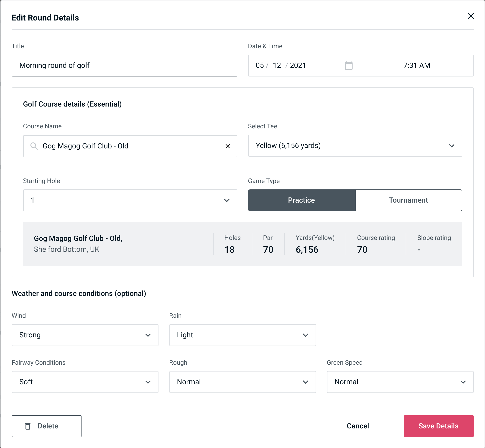Click the Delete button with trash icon
This screenshot has width=485, height=448.
click(46, 426)
